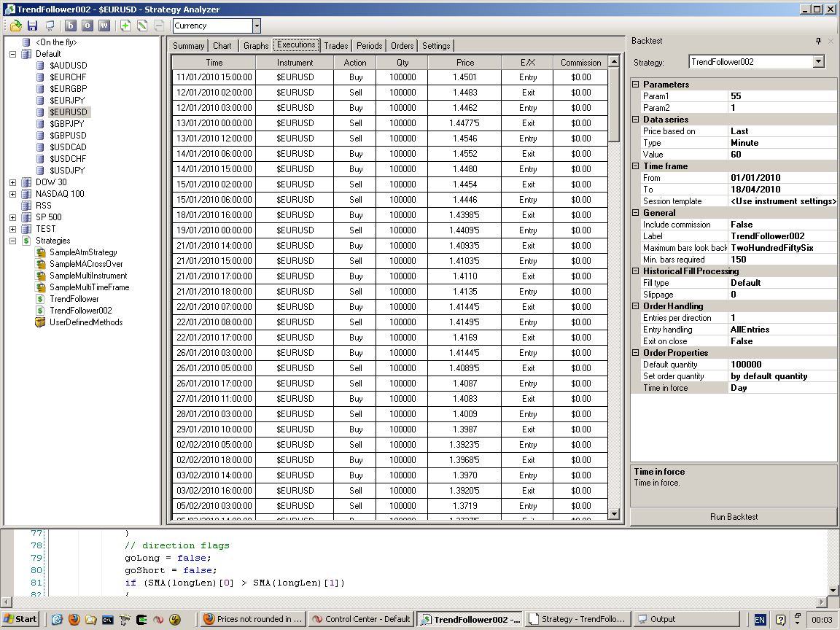Select $GBPUSD in the instrument tree
840x630 pixels.
pos(67,136)
